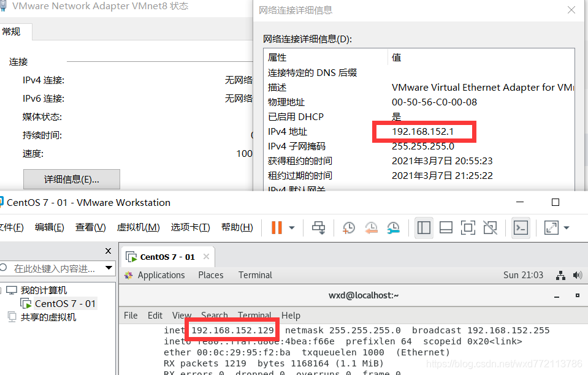
Task: Open the 虚拟机(M) menu
Action: [x=139, y=227]
